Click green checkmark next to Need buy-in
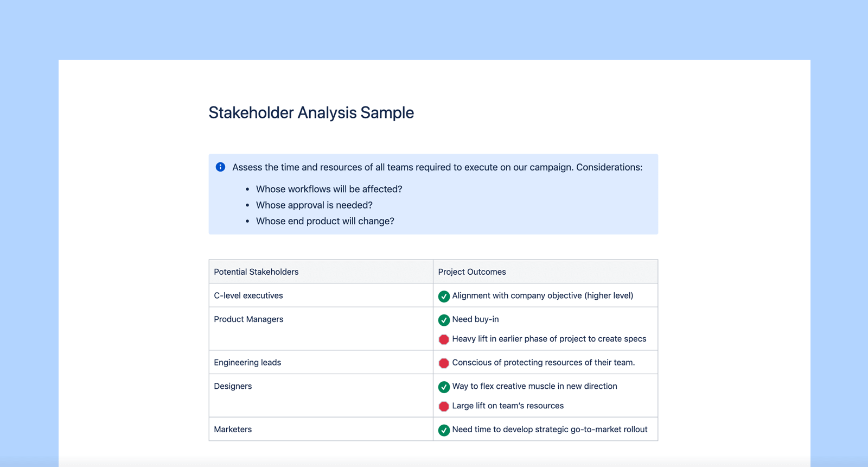868x467 pixels. [x=444, y=320]
